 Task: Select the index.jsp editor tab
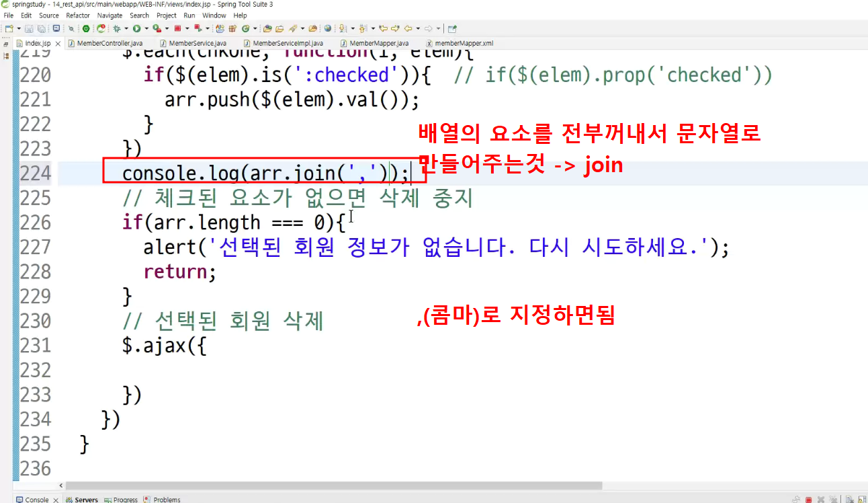click(x=38, y=43)
